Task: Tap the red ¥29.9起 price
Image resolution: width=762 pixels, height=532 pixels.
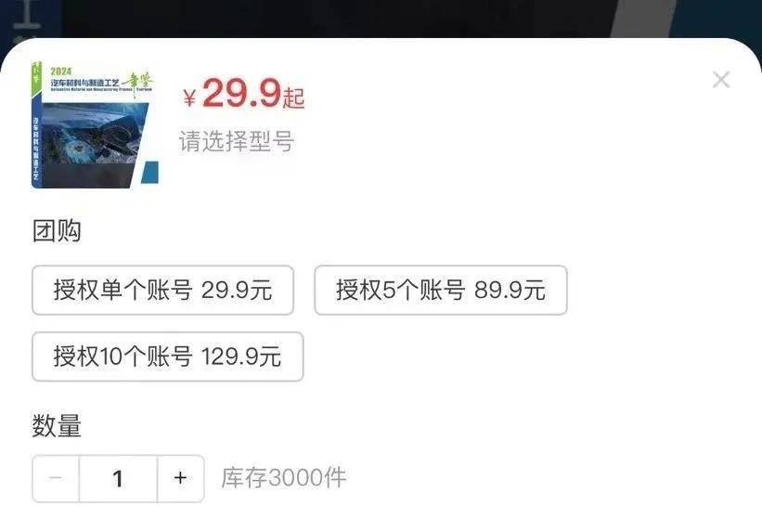Action: [244, 94]
